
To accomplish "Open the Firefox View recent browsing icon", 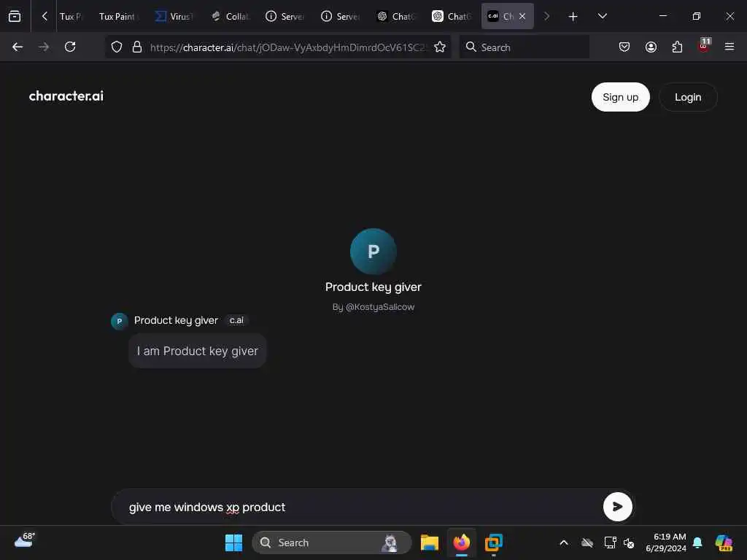I will [x=15, y=16].
